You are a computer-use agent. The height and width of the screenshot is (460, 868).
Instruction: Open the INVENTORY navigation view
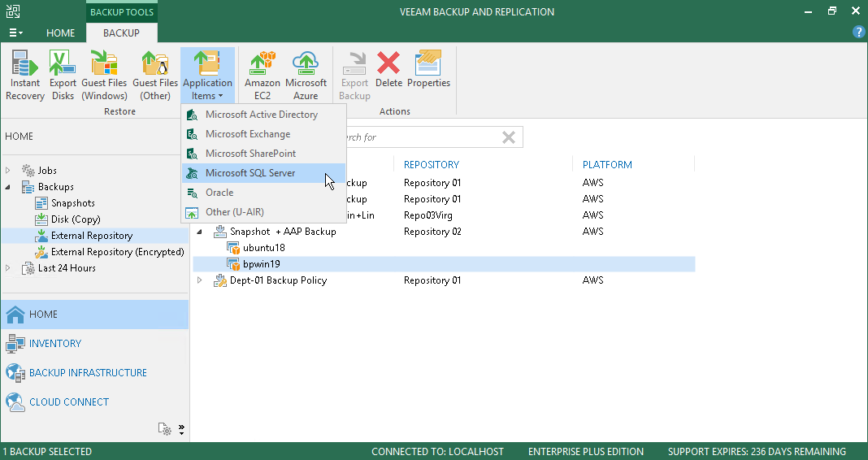point(94,344)
